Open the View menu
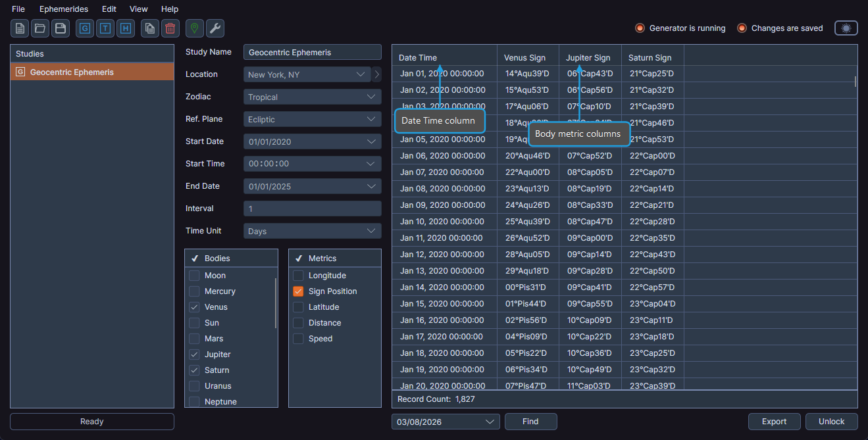 (x=138, y=9)
